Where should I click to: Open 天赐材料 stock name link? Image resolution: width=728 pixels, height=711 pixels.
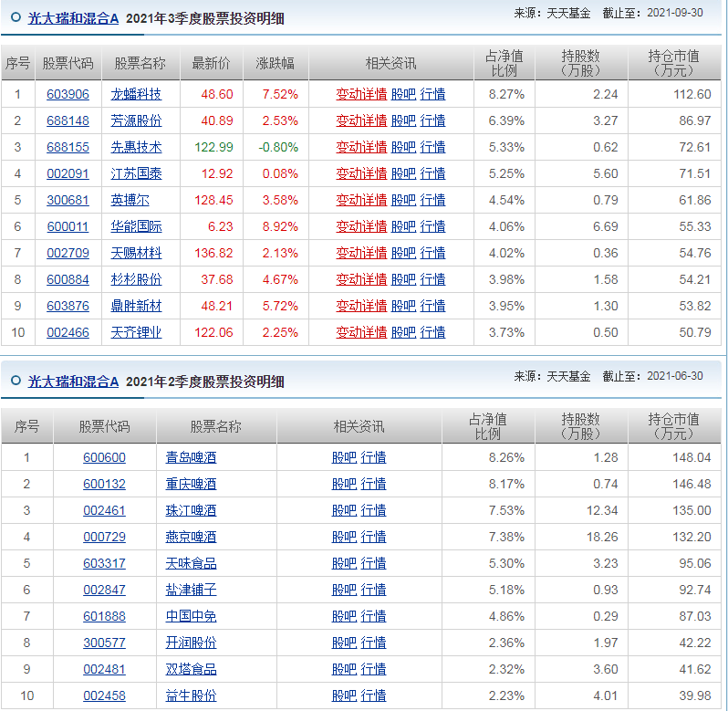pos(136,253)
